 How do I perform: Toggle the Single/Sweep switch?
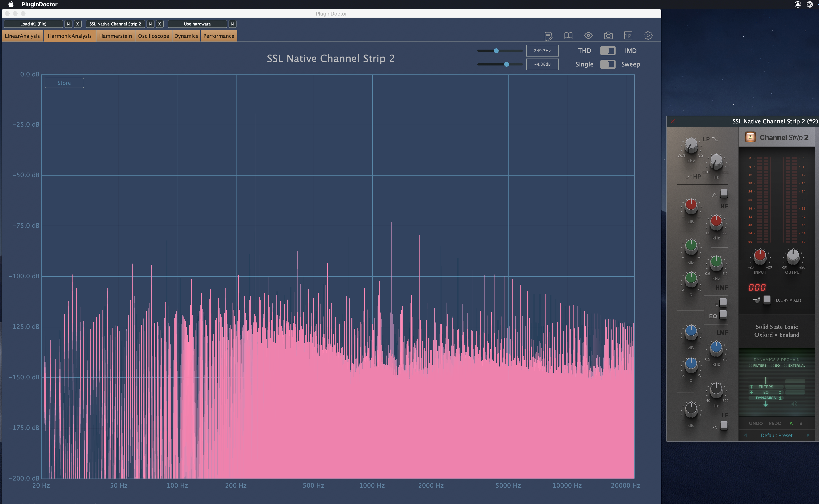(x=608, y=64)
